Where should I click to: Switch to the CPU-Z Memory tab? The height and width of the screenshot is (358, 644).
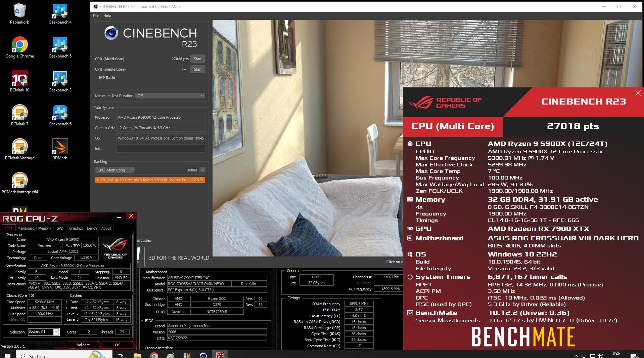pos(45,228)
